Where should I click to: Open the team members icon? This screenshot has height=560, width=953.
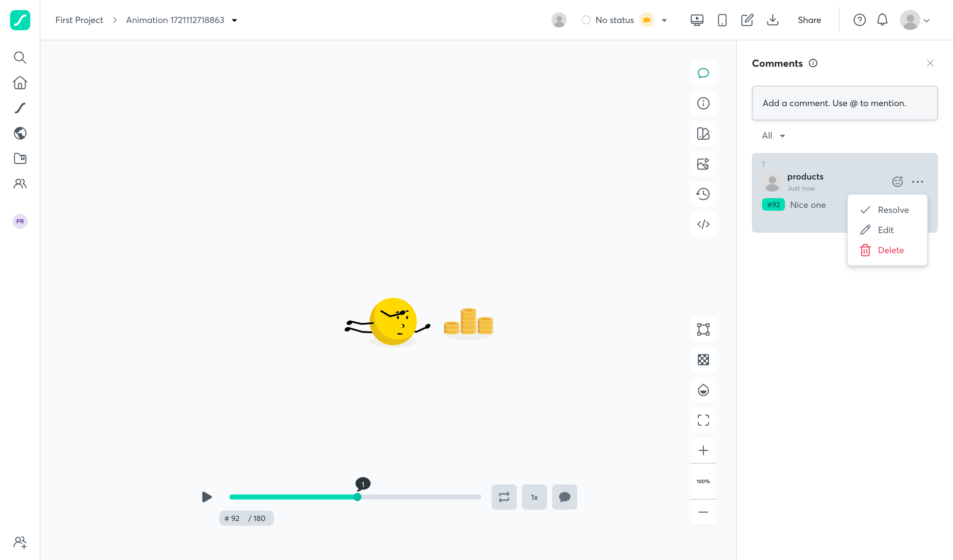click(x=20, y=183)
